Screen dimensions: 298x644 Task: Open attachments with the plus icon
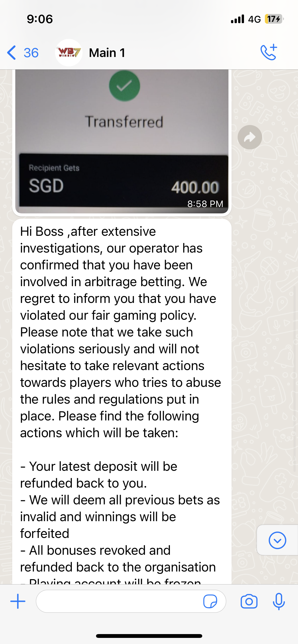click(18, 601)
